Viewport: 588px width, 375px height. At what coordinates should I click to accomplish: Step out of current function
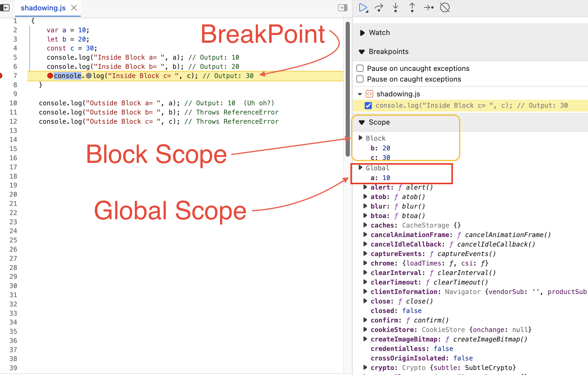[412, 8]
